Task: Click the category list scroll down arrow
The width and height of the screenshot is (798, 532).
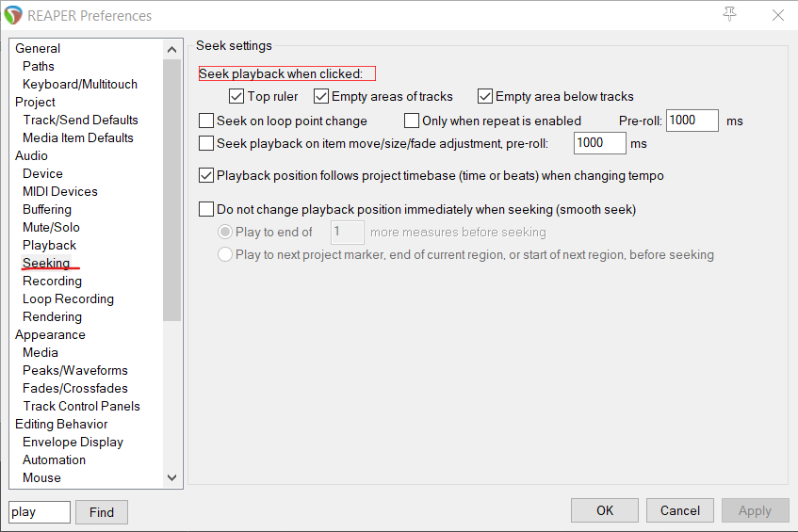Action: [172, 478]
